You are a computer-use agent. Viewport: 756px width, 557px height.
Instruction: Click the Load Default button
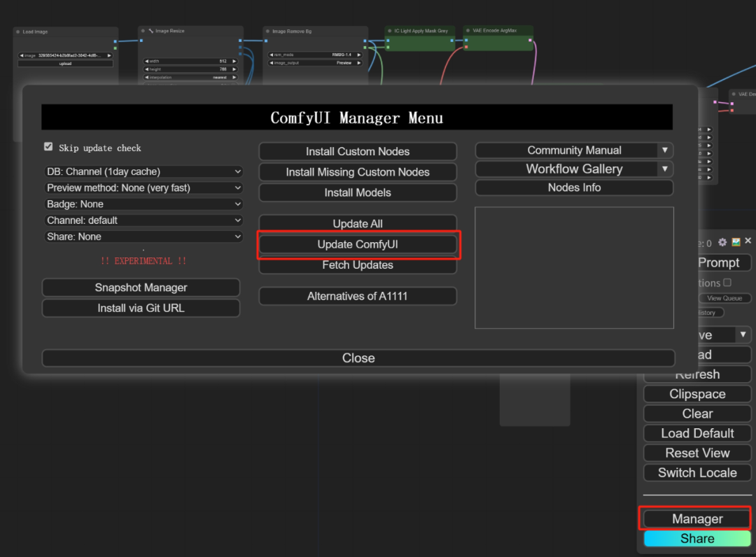point(697,434)
